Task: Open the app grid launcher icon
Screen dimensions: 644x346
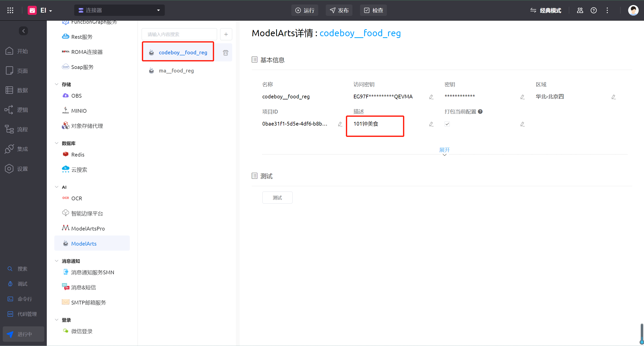Action: [10, 10]
